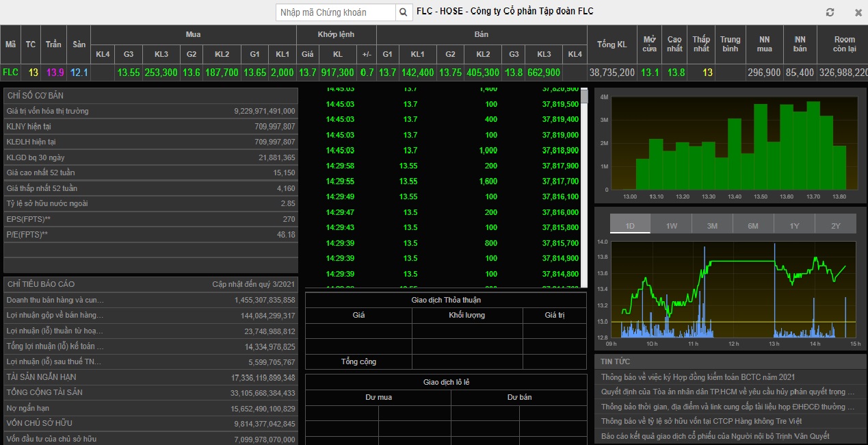
Task: Close the FLC stock detail window
Action: pos(858,12)
